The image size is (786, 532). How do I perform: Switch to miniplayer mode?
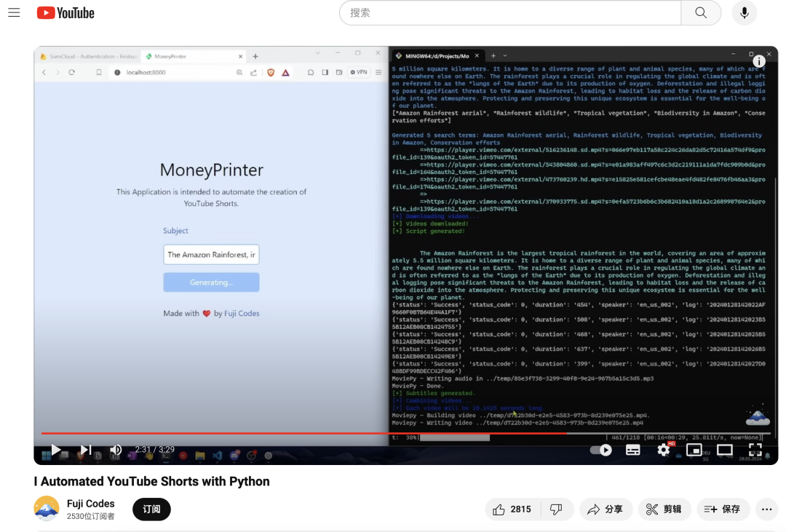694,450
